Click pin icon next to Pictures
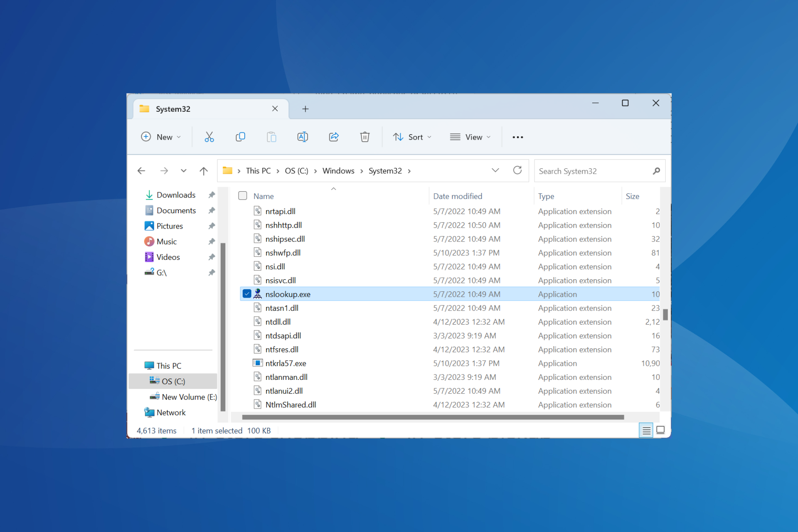 click(212, 226)
